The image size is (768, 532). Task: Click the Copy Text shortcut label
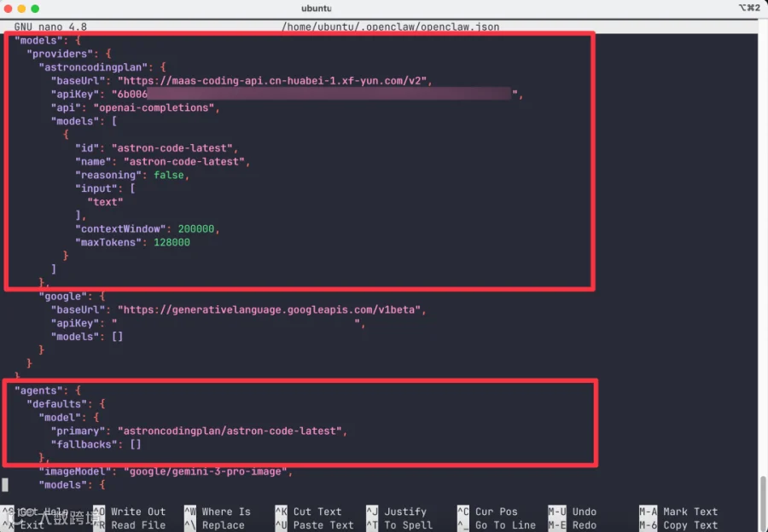click(x=690, y=525)
